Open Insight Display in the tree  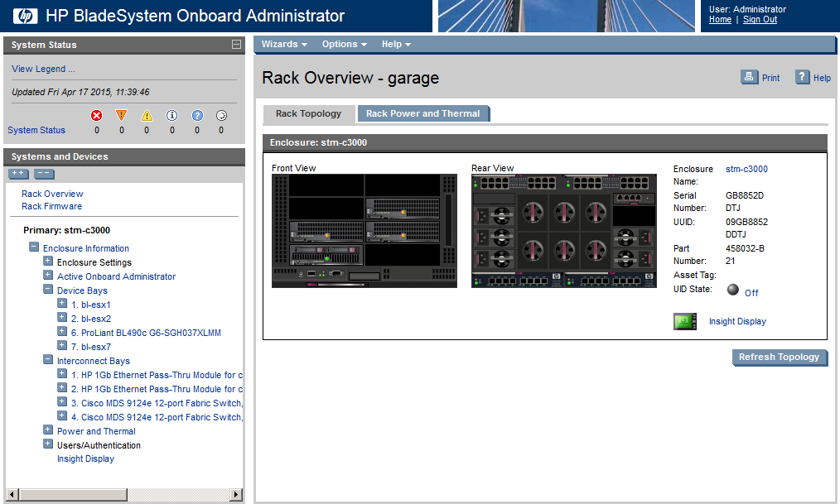tap(85, 458)
